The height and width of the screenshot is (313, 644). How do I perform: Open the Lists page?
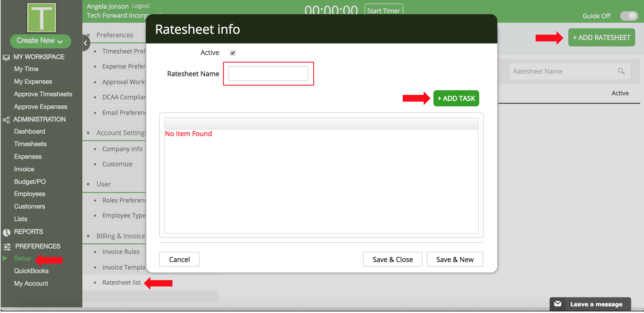[x=21, y=219]
